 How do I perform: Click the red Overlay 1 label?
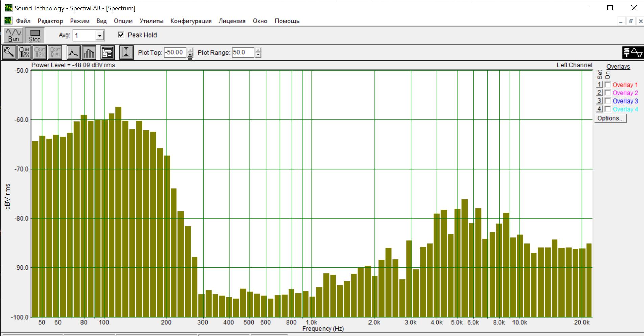point(625,85)
